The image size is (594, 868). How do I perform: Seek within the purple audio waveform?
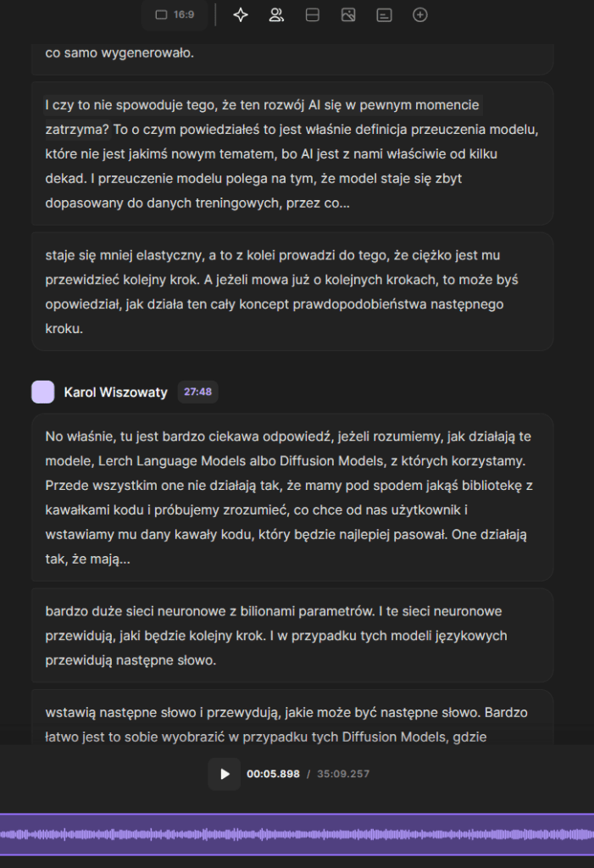point(297,834)
